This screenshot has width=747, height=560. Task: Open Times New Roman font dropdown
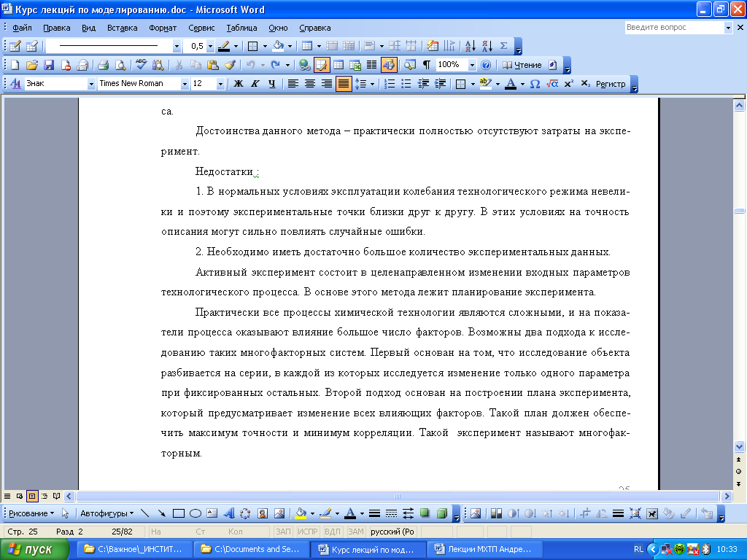[x=185, y=85]
